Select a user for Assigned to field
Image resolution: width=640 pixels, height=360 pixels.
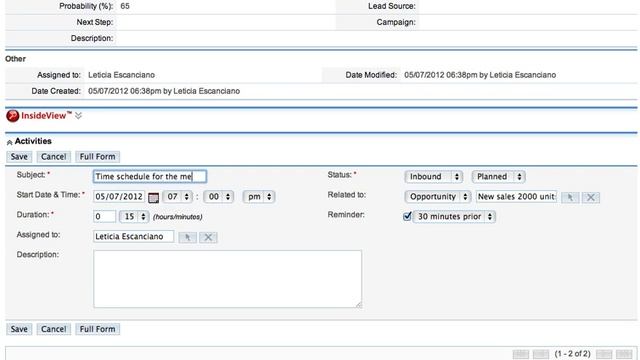pos(188,237)
